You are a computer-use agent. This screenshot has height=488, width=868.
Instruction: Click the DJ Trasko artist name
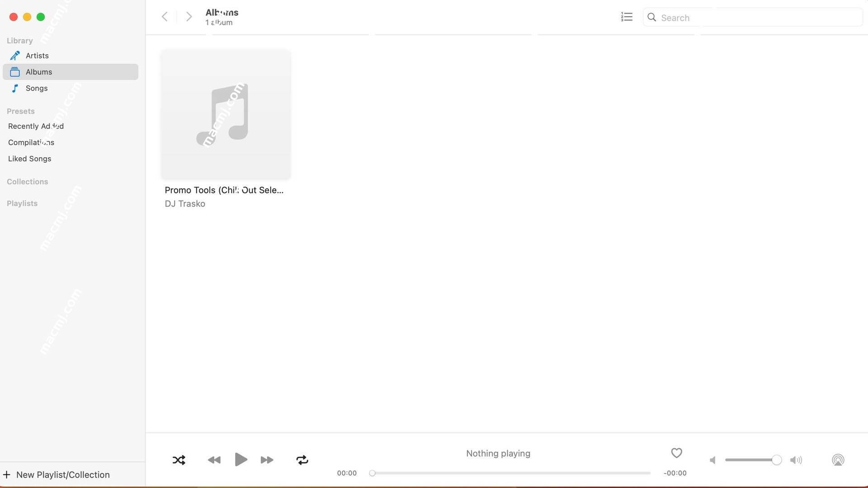pyautogui.click(x=185, y=204)
